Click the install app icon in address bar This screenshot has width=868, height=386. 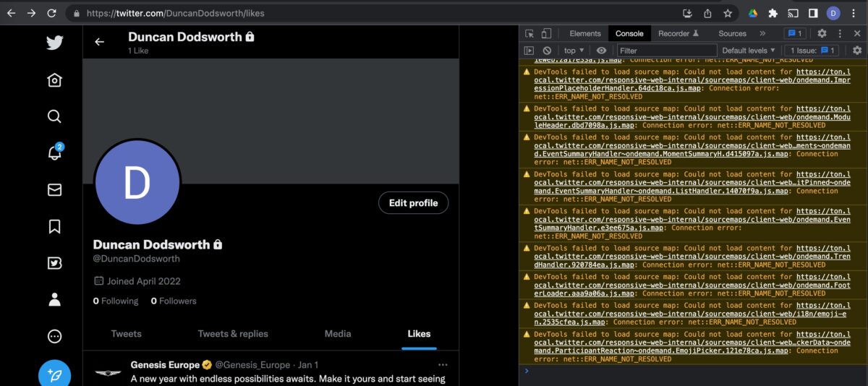click(687, 13)
